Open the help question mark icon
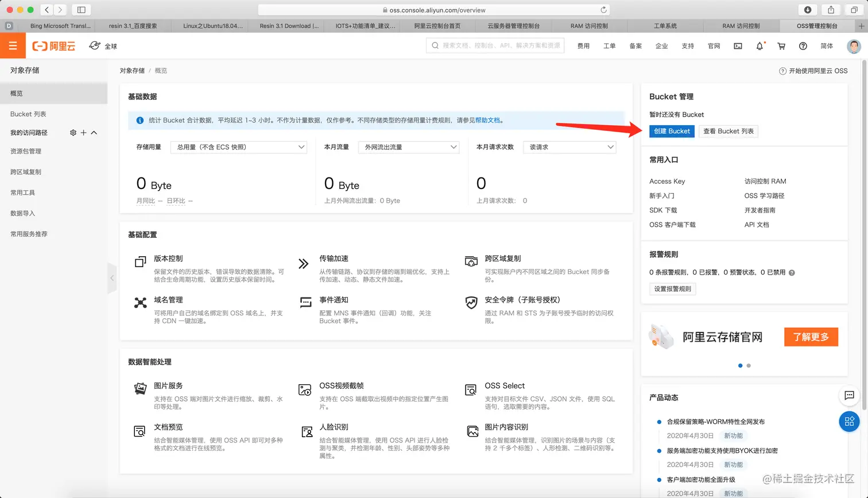This screenshot has width=868, height=498. (x=803, y=46)
